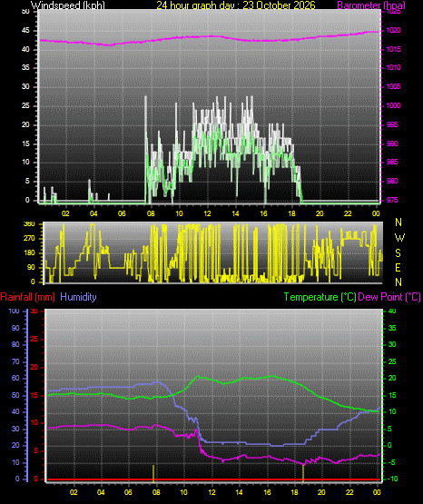This screenshot has width=423, height=504.
Task: Click the 'Windspeed (kph)' axis title
Action: (68, 5)
